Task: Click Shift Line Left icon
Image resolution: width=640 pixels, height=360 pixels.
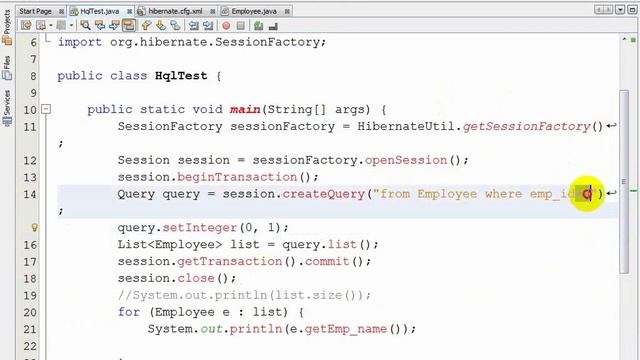Action: click(193, 26)
